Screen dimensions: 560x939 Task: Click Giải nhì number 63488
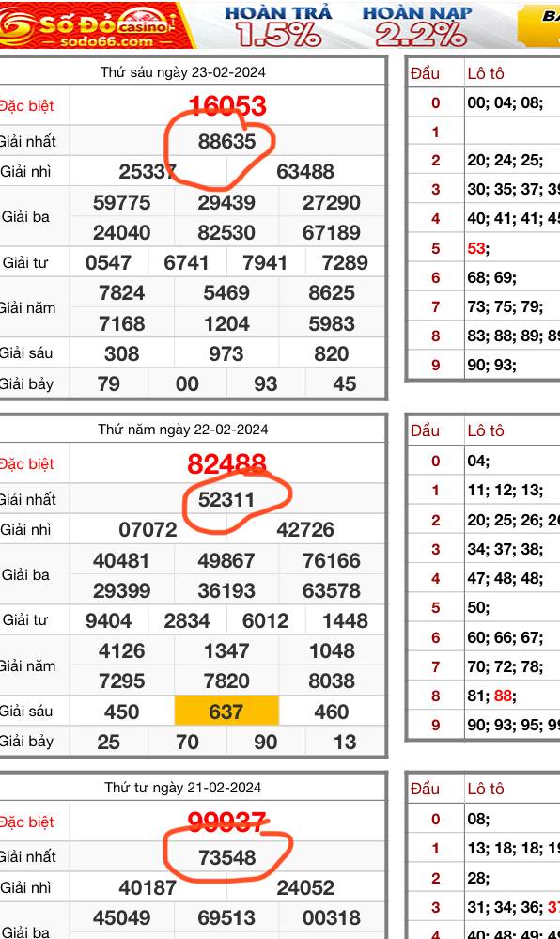305,172
